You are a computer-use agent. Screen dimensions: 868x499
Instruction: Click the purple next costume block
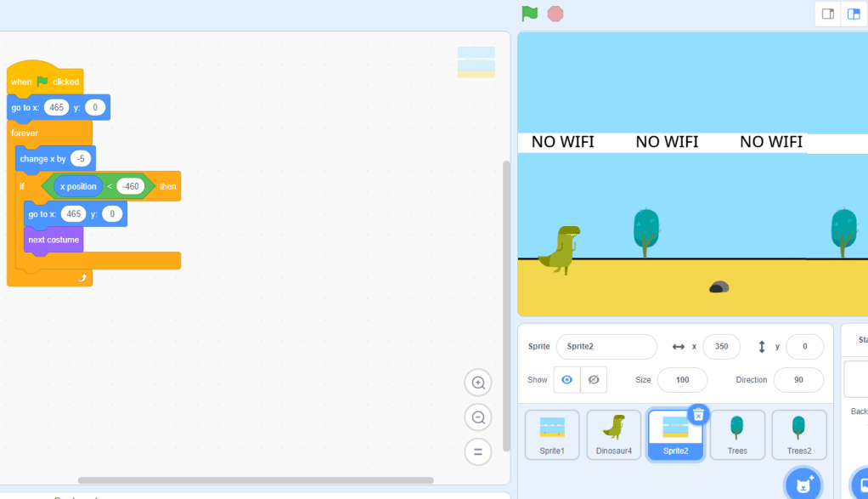pyautogui.click(x=53, y=241)
